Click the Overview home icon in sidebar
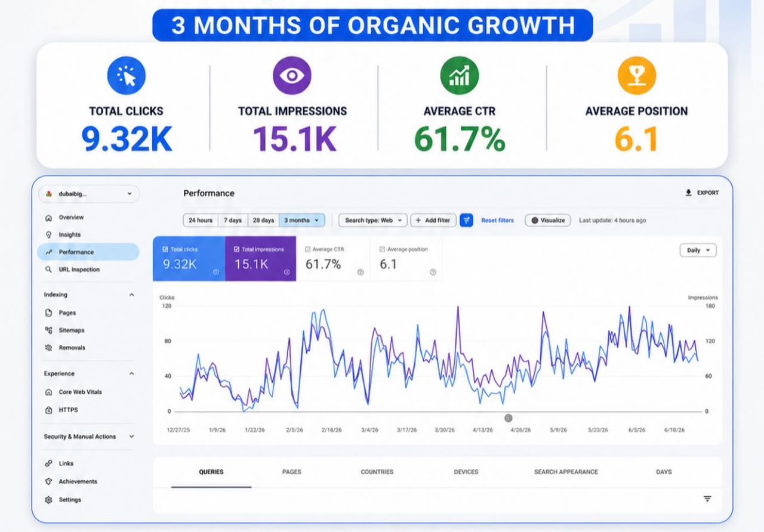Viewport: 764px width, 532px height. point(48,218)
